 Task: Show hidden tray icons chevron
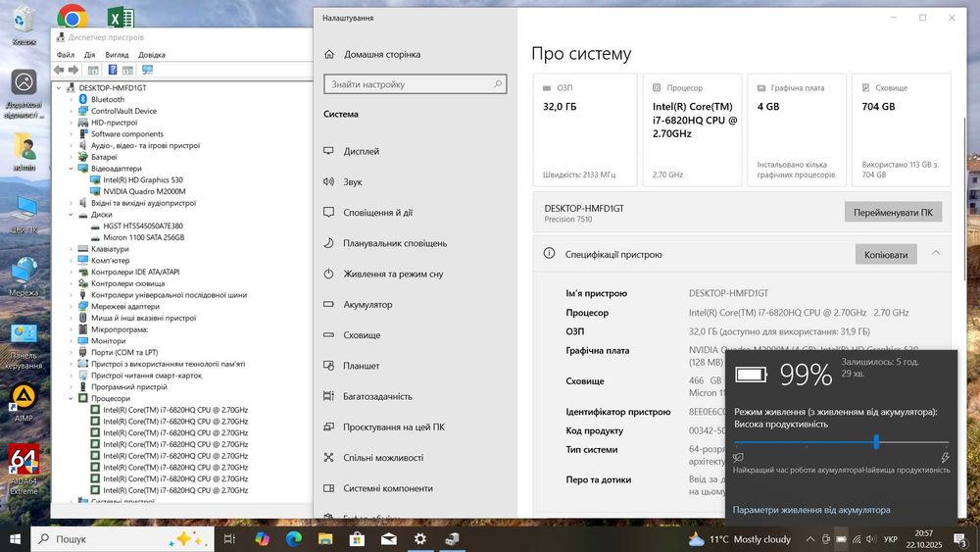(810, 539)
